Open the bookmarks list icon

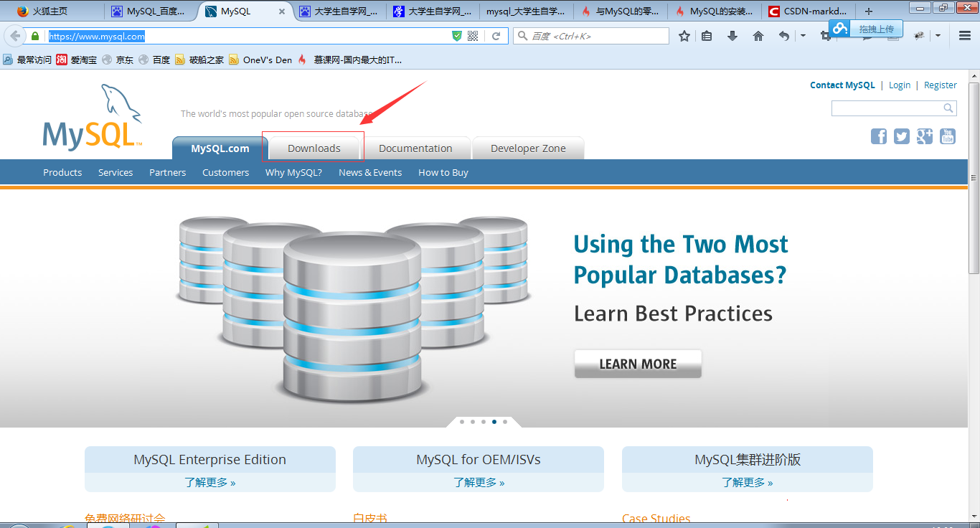point(707,36)
